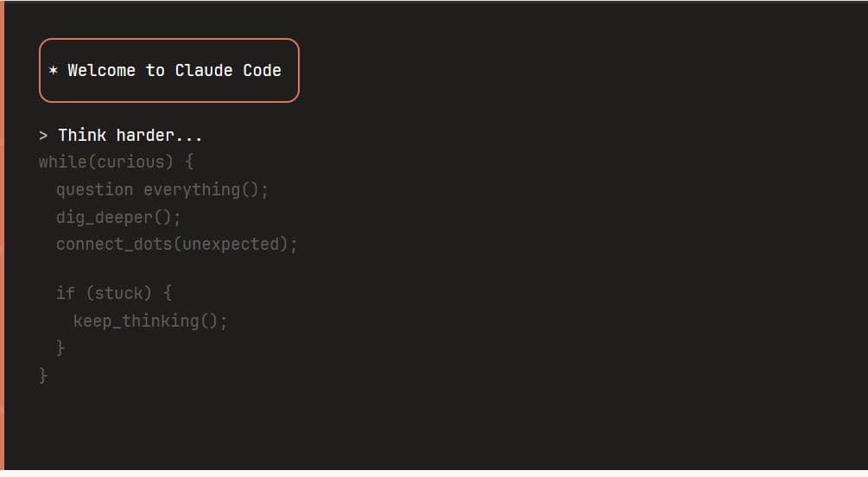Click the "while(curious) {" line
The height and width of the screenshot is (477, 868).
click(116, 162)
